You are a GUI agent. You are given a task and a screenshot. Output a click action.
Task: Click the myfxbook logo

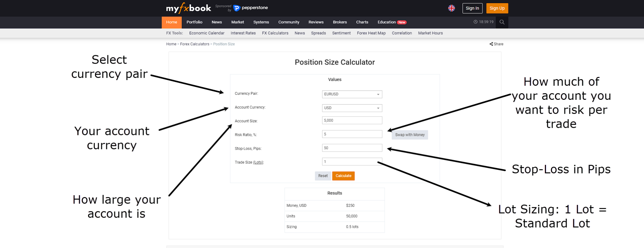(x=188, y=8)
